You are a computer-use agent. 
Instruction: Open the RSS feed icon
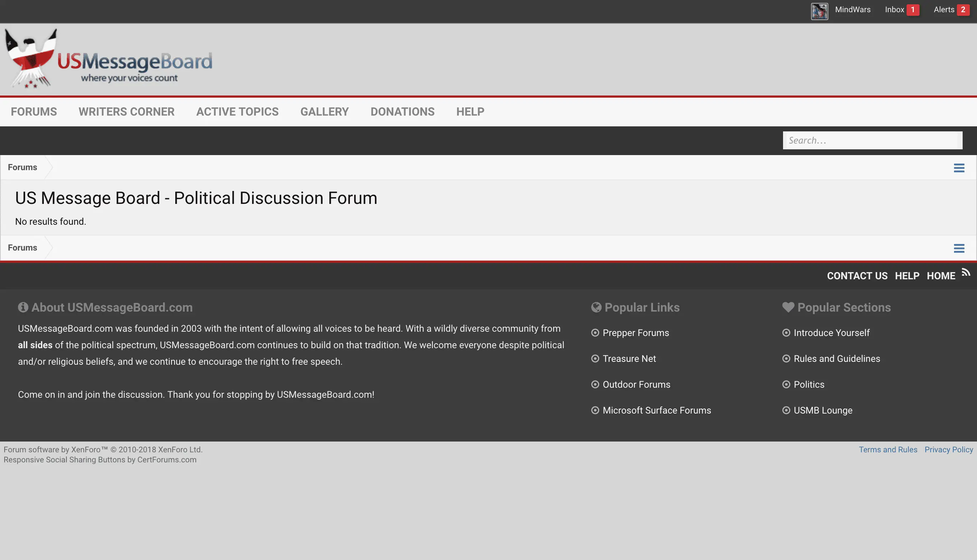click(966, 273)
